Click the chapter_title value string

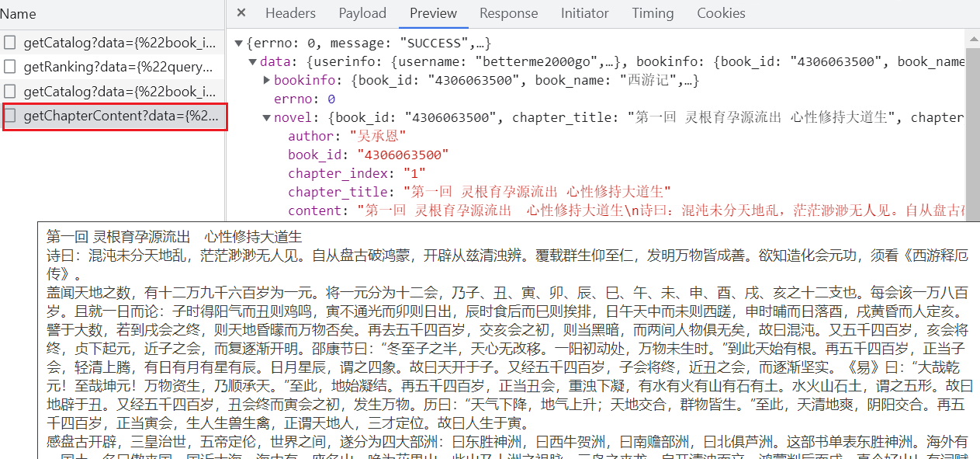click(536, 192)
